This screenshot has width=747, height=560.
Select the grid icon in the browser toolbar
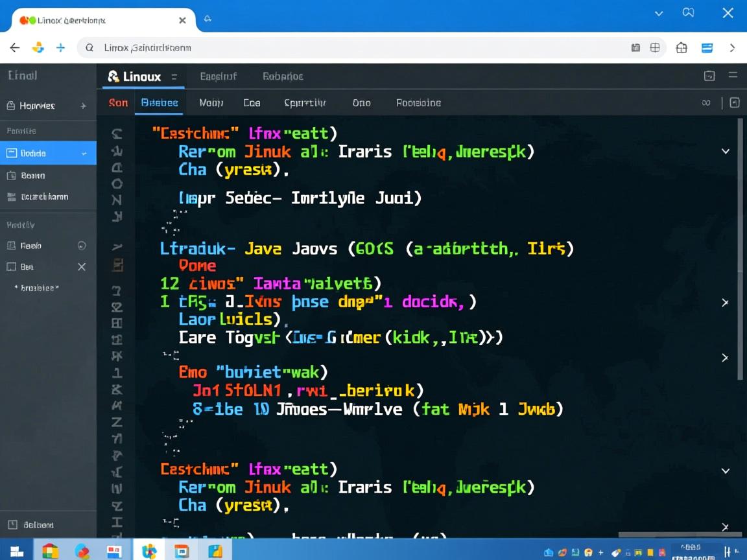[x=655, y=47]
